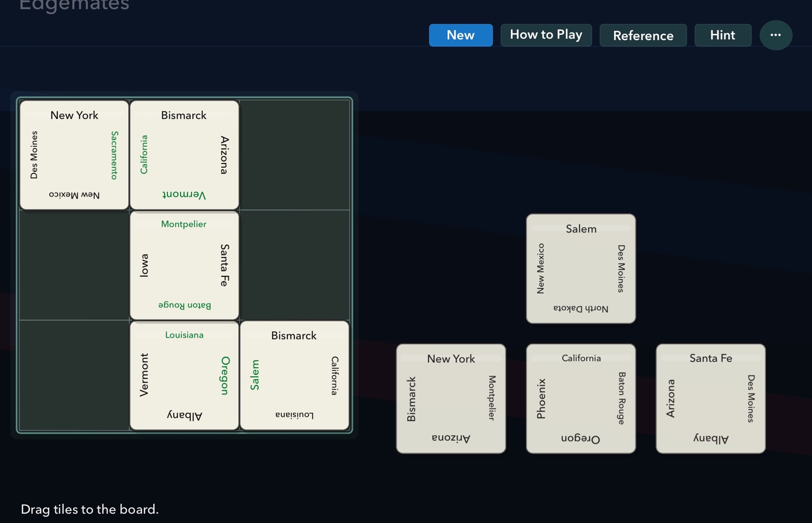812x523 pixels.
Task: Click the empty top-right board cell
Action: tap(294, 155)
